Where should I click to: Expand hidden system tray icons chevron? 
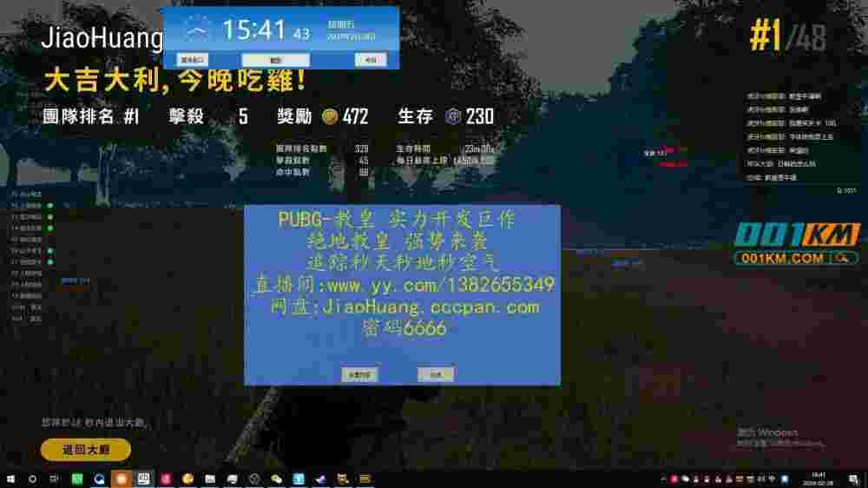(x=663, y=479)
